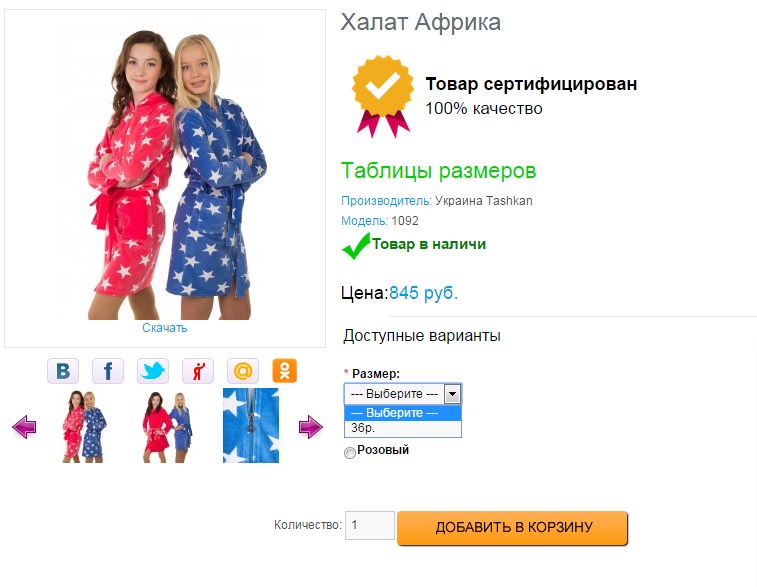Click the left purple gallery arrow
The height and width of the screenshot is (587, 757).
(x=24, y=427)
